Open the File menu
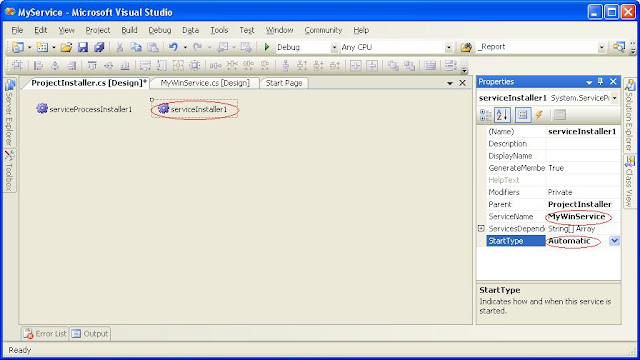The width and height of the screenshot is (640, 360). (x=17, y=30)
